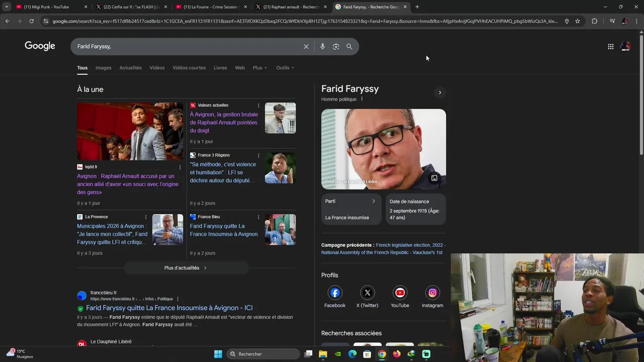Expand the Parti card chevron
This screenshot has width=644, height=362.
(373, 201)
